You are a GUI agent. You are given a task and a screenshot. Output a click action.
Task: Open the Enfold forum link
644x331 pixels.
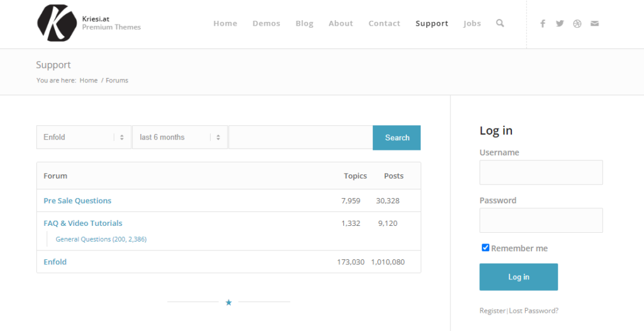[x=55, y=262]
